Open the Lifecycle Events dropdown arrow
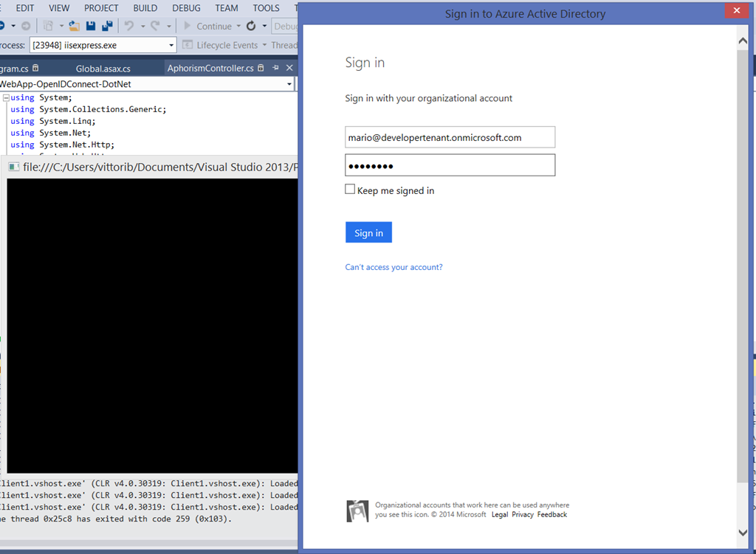 (264, 45)
